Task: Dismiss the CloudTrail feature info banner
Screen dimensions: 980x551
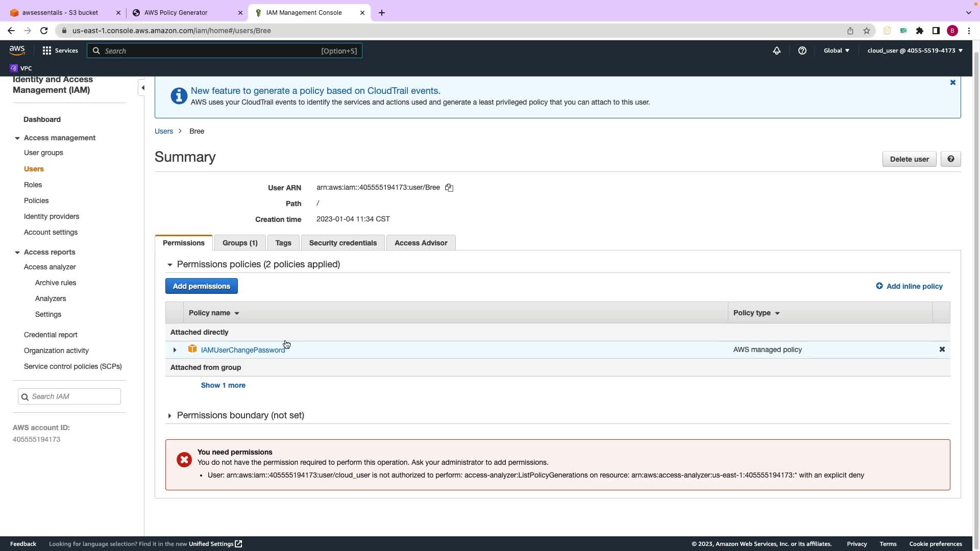Action: click(x=952, y=83)
